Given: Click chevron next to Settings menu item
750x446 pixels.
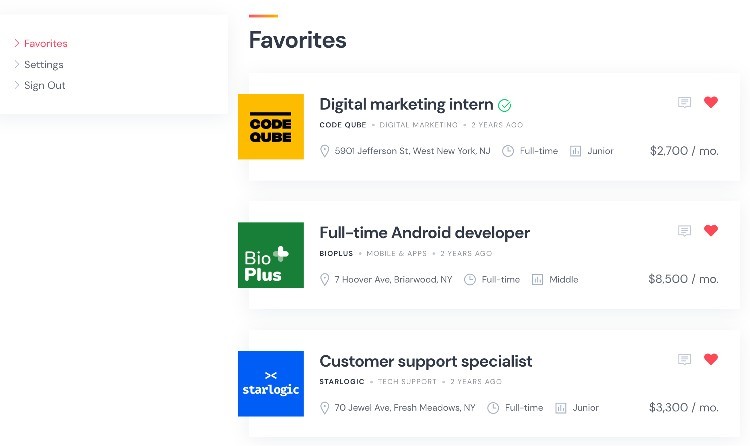Looking at the screenshot, I should [x=17, y=64].
